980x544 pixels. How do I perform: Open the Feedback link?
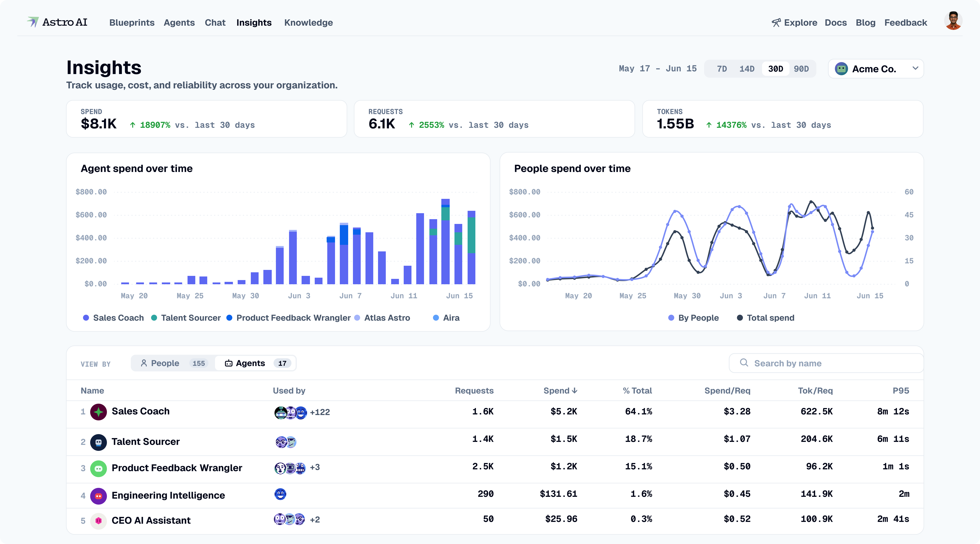905,22
